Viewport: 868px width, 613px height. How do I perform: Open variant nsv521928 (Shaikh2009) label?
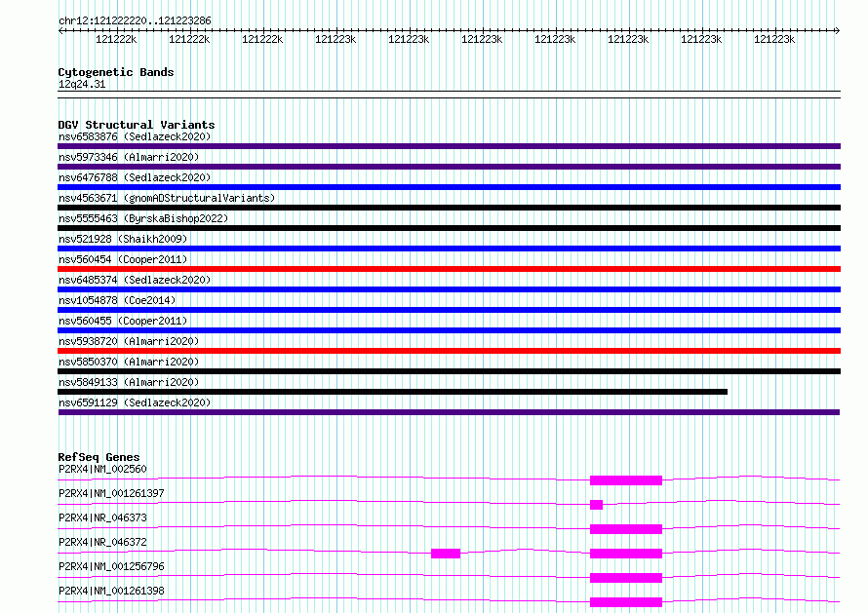click(x=123, y=239)
